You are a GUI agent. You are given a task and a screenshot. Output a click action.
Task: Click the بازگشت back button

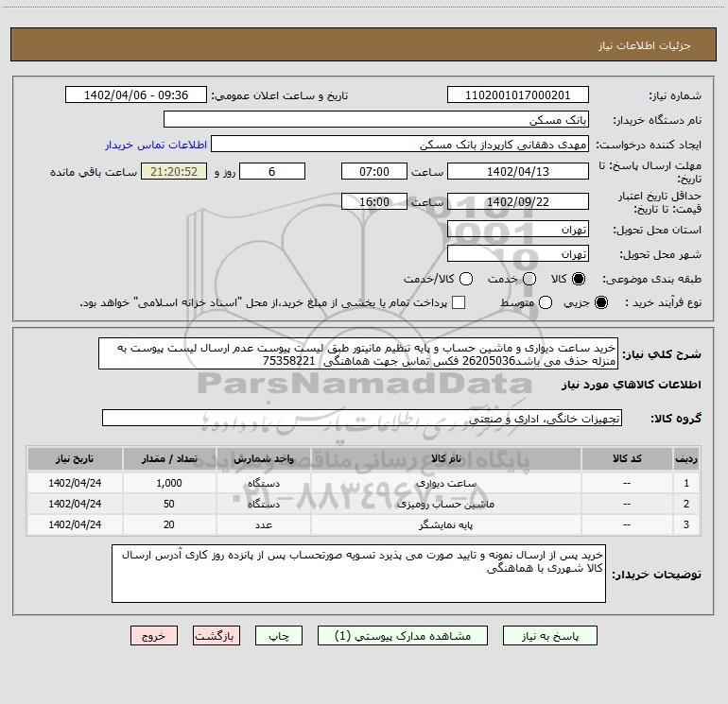(x=217, y=636)
